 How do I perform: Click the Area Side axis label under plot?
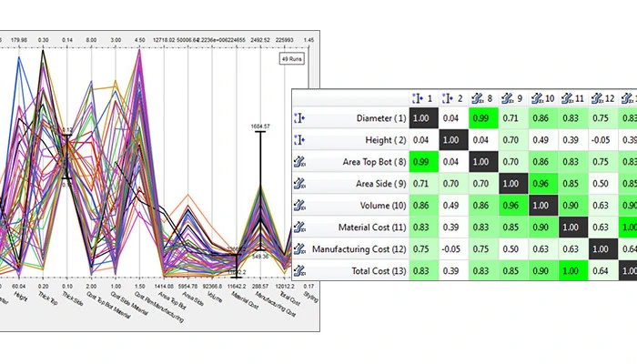tap(193, 298)
